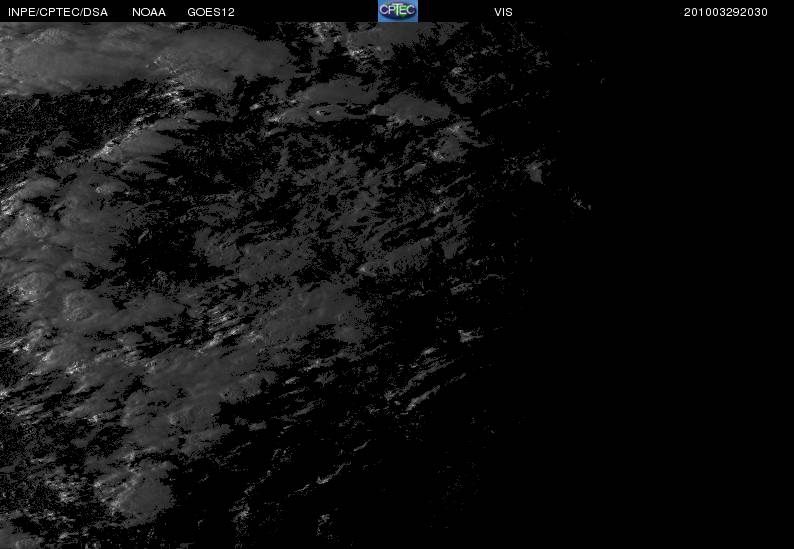Select the INPE/CPTEC/DSA header text
Viewport: 794px width, 549px height.
tap(58, 12)
